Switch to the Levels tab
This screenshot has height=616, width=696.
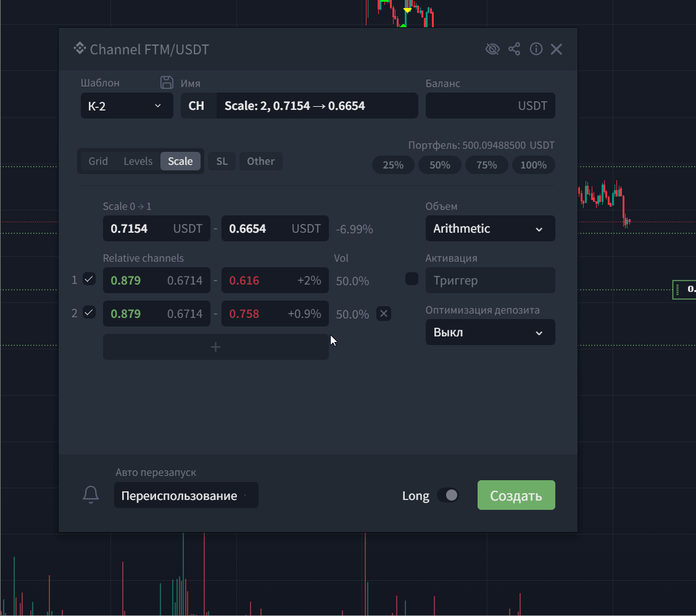click(x=138, y=161)
